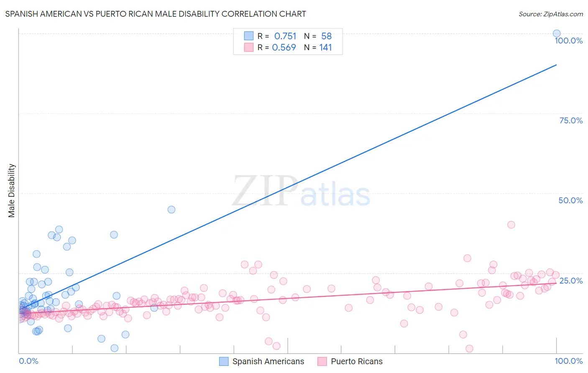Click the 25.0% y-axis tick label
Viewport: 588px width, 373px height.
(571, 280)
